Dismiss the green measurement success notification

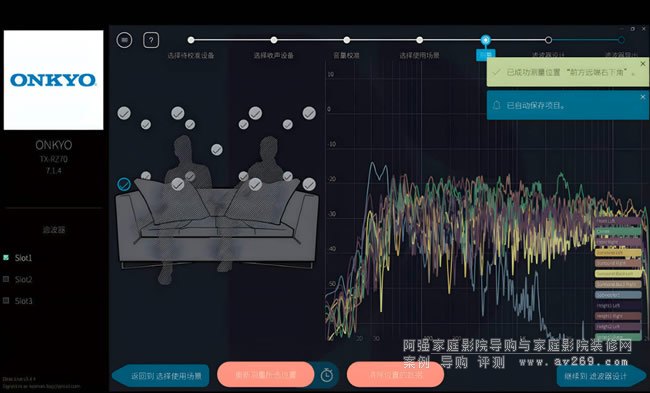643,64
